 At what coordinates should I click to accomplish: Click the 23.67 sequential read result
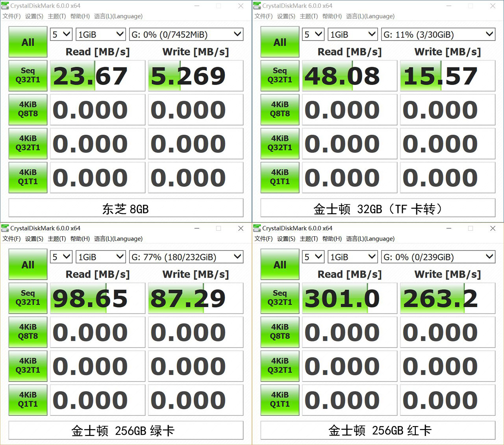[98, 76]
